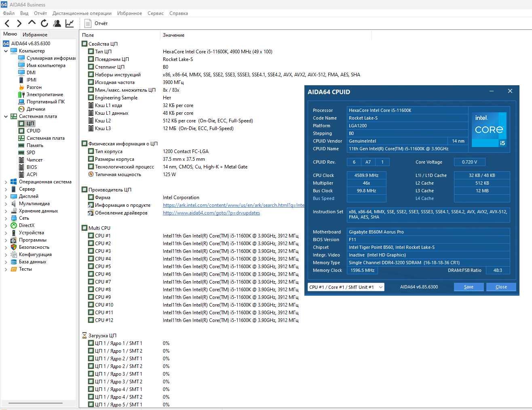
Task: Click the SPD module icon
Action: [21, 153]
